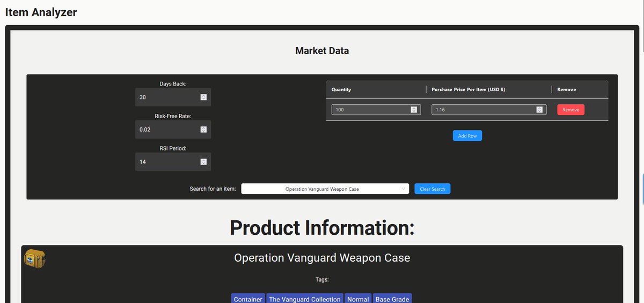
Task: Click the Days Back input field
Action: (x=173, y=97)
